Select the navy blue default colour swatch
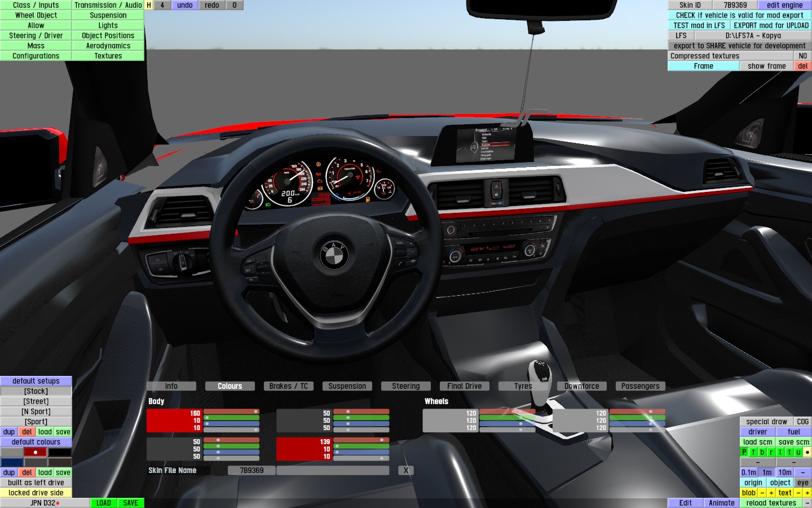812x508 pixels. (x=12, y=462)
